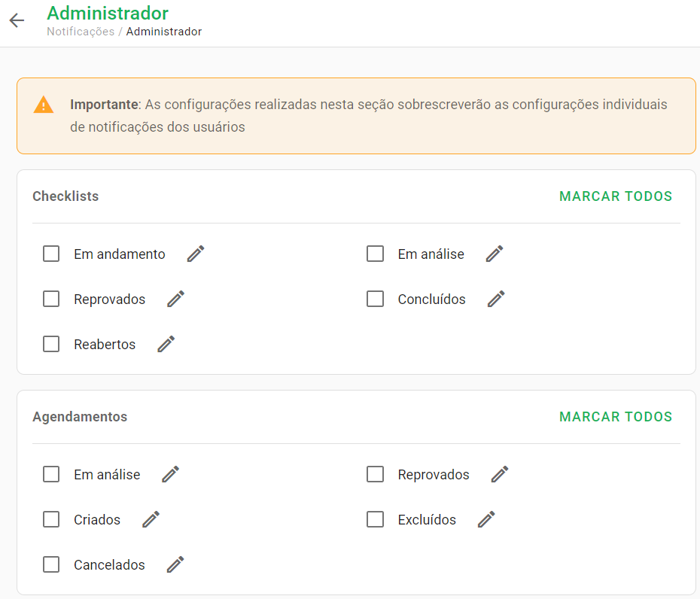The height and width of the screenshot is (599, 700).
Task: Edit Criados agendamentos notification settings
Action: [x=150, y=519]
